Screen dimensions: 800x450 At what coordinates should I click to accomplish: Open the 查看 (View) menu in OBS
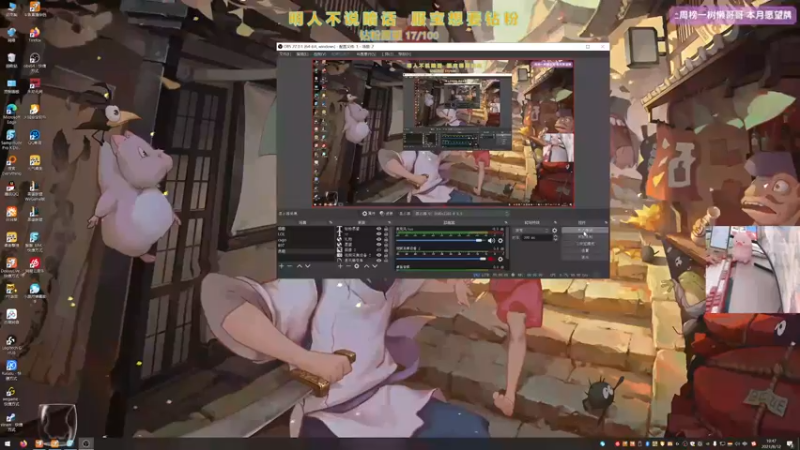pyautogui.click(x=319, y=54)
